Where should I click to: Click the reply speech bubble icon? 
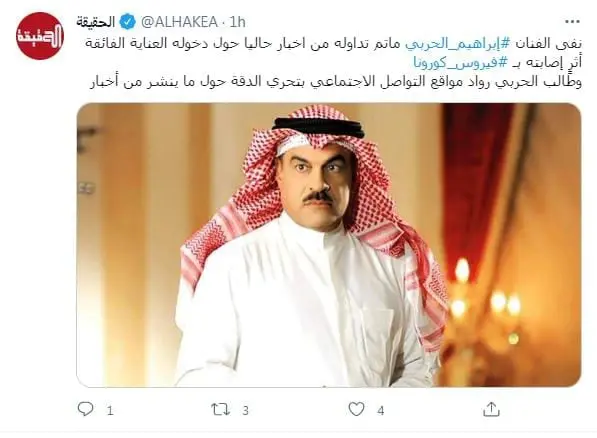pyautogui.click(x=85, y=409)
